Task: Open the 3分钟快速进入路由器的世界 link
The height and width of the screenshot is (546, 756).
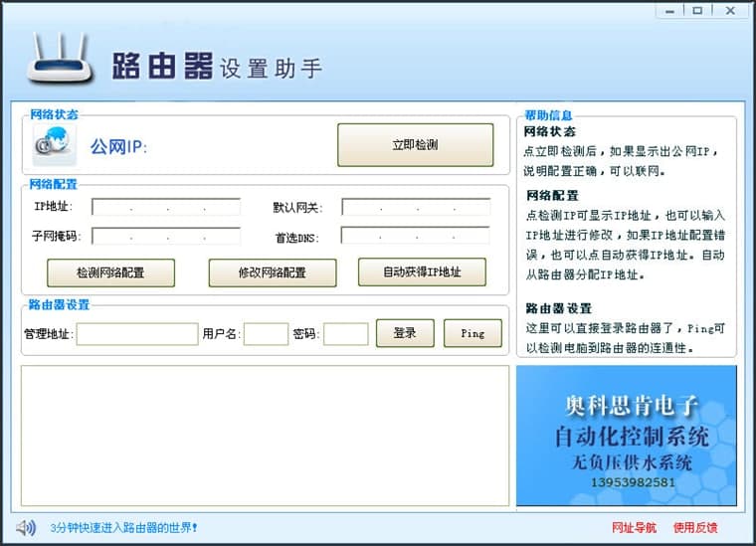Action: pos(124,528)
